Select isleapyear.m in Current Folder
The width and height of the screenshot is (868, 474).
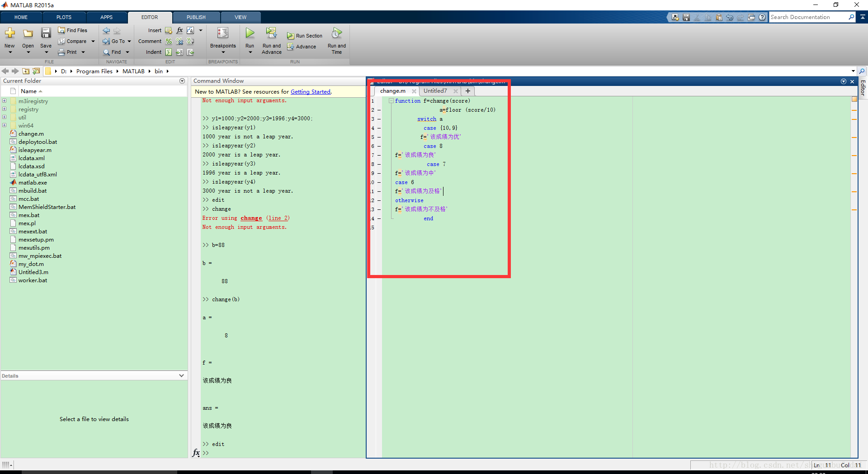35,150
